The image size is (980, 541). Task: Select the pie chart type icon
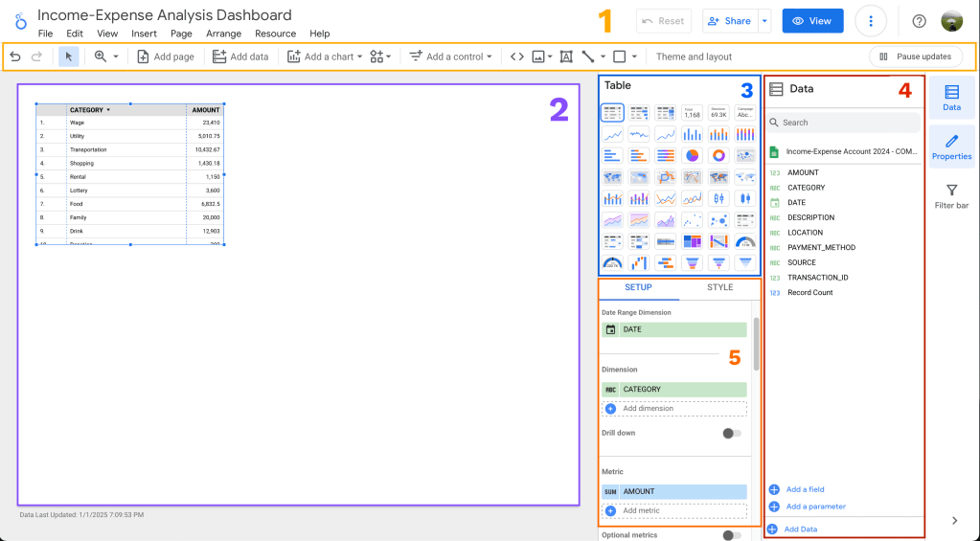click(x=692, y=155)
